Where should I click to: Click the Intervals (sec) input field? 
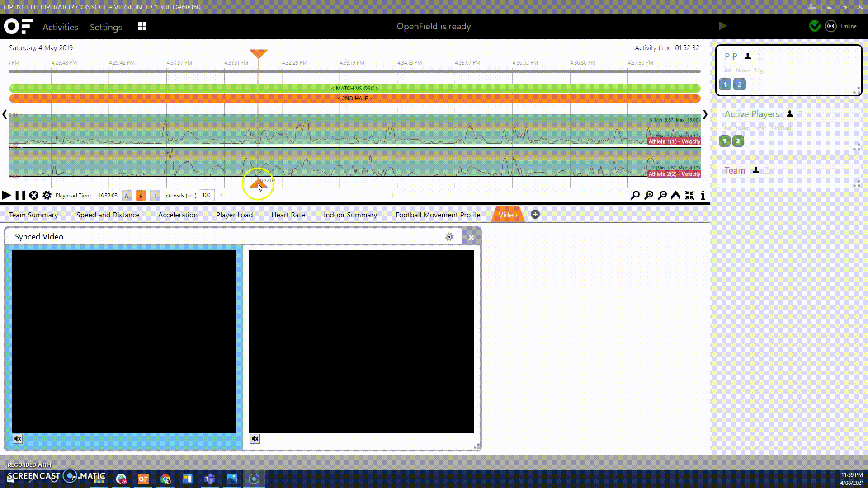tap(206, 195)
